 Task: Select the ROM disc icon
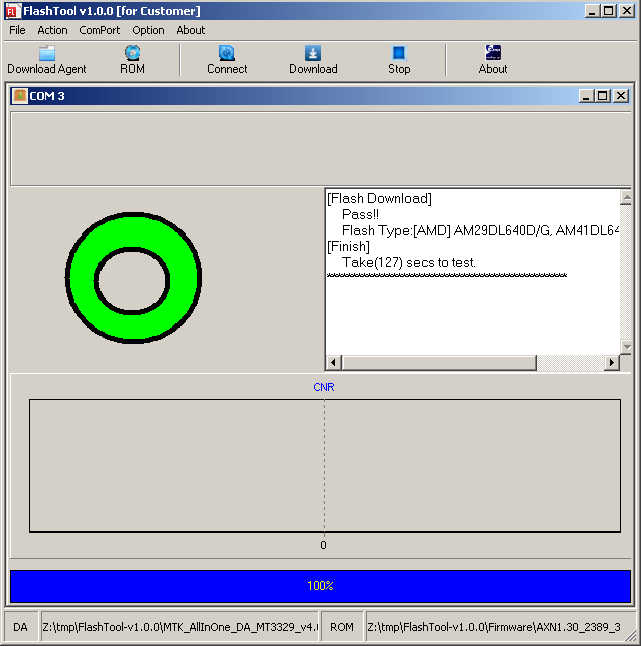click(132, 53)
